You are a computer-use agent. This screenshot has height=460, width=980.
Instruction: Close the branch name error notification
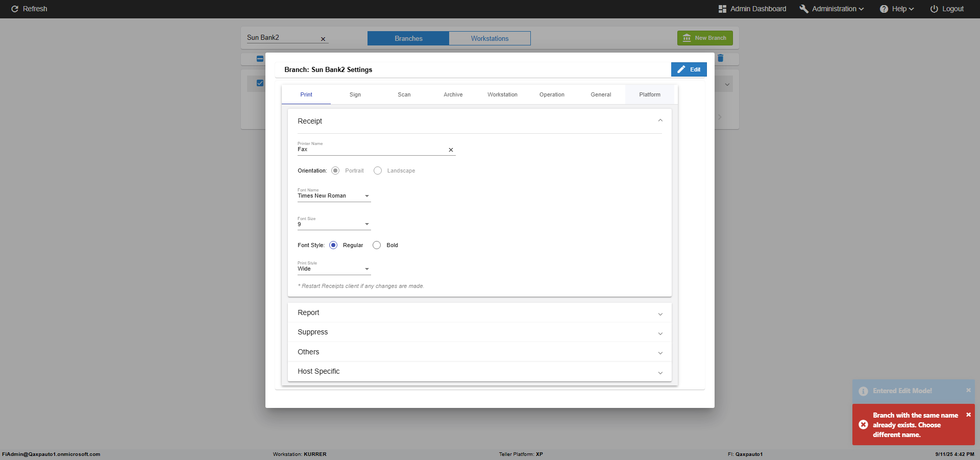(968, 415)
